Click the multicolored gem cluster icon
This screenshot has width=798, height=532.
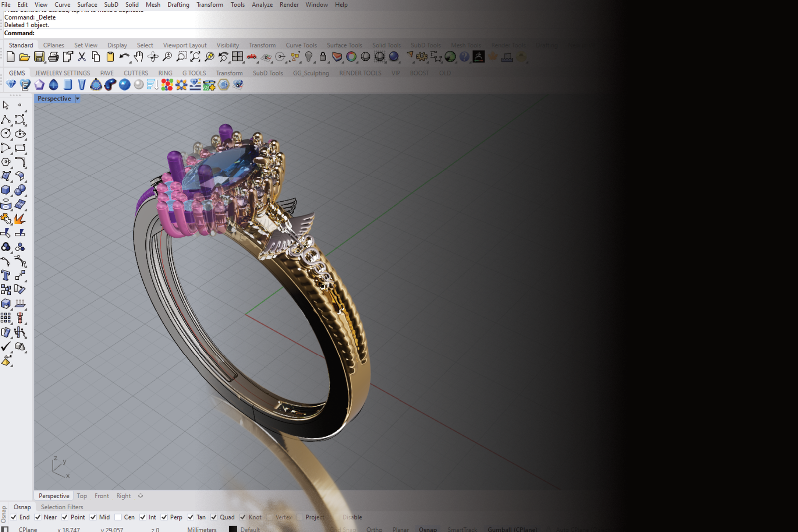pyautogui.click(x=167, y=85)
